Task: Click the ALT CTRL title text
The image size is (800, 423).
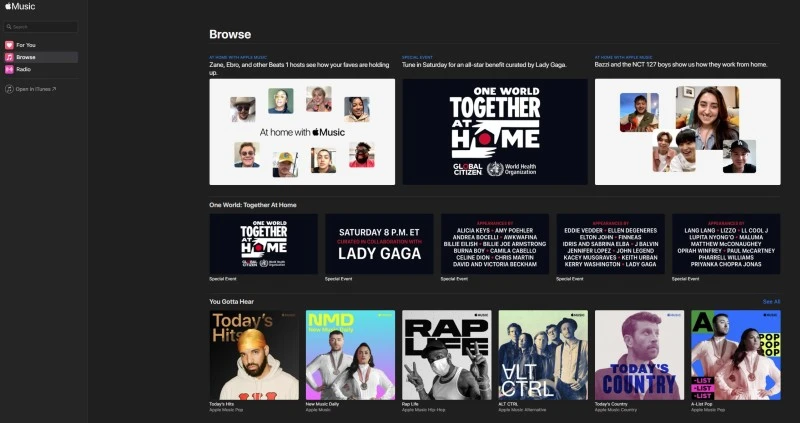Action: click(x=508, y=404)
